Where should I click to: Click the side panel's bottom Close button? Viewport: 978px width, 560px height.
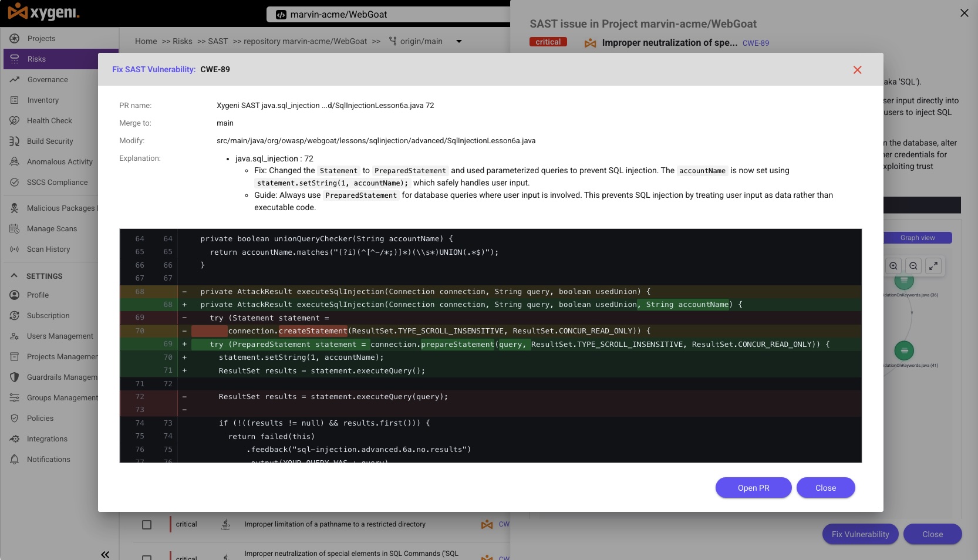tap(932, 534)
